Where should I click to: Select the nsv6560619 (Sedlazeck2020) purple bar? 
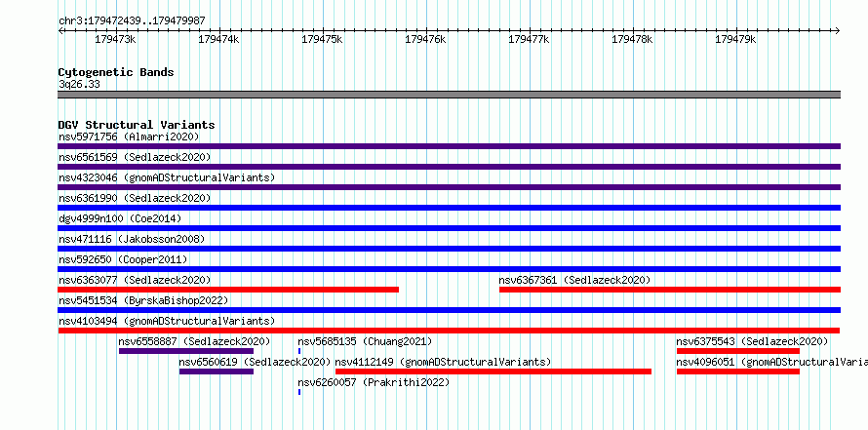217,371
